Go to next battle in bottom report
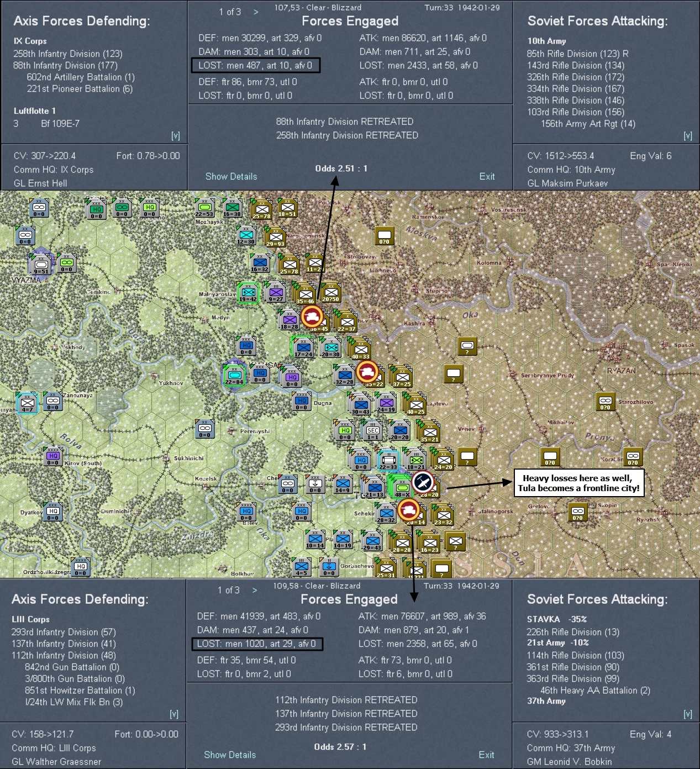 [255, 591]
